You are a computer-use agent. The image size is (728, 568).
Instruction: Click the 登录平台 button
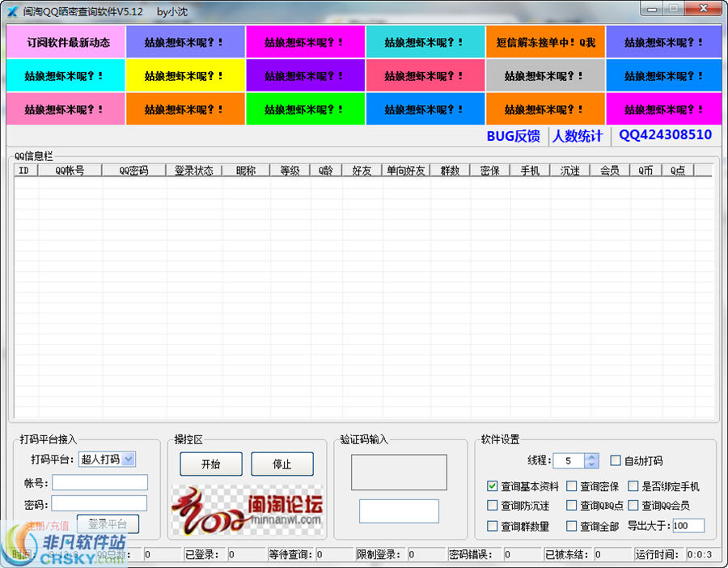(x=108, y=523)
